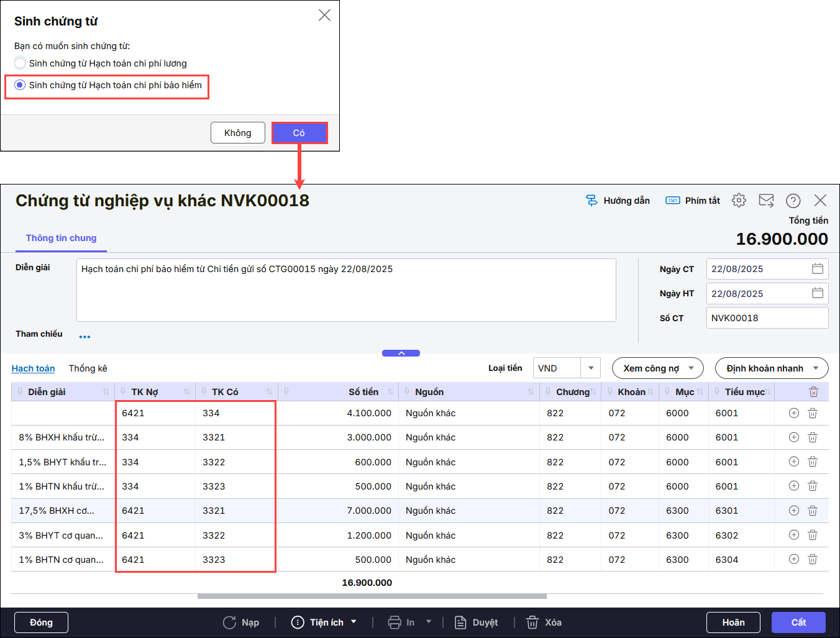The height and width of the screenshot is (638, 840).
Task: Click the Số CT input field
Action: tap(767, 318)
